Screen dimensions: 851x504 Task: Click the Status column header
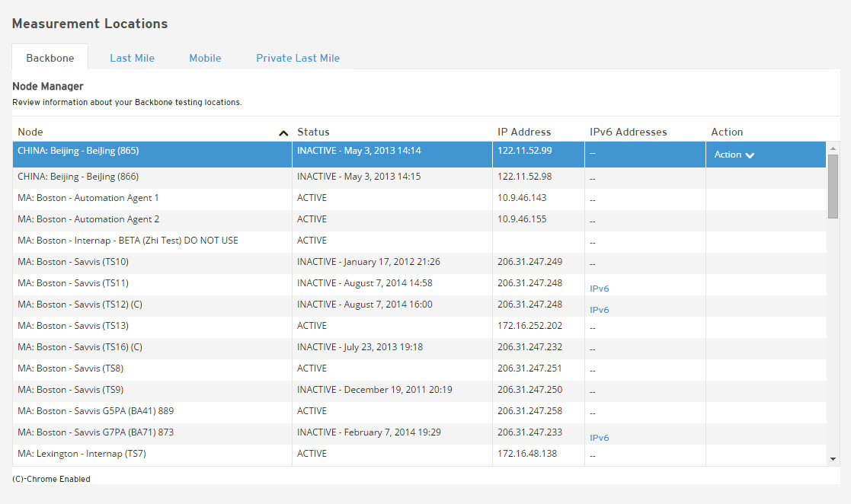tap(313, 132)
